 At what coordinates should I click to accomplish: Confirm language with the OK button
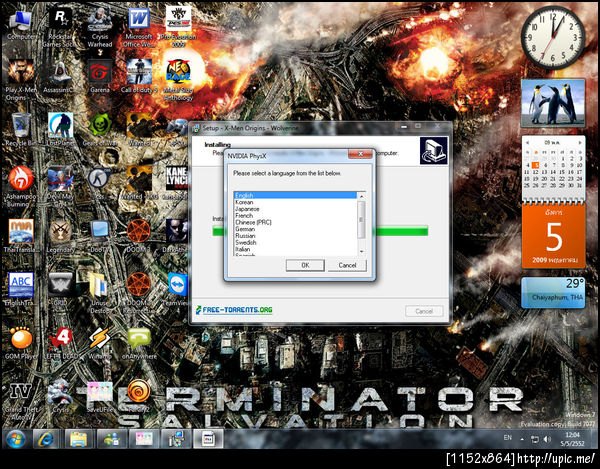coord(305,265)
